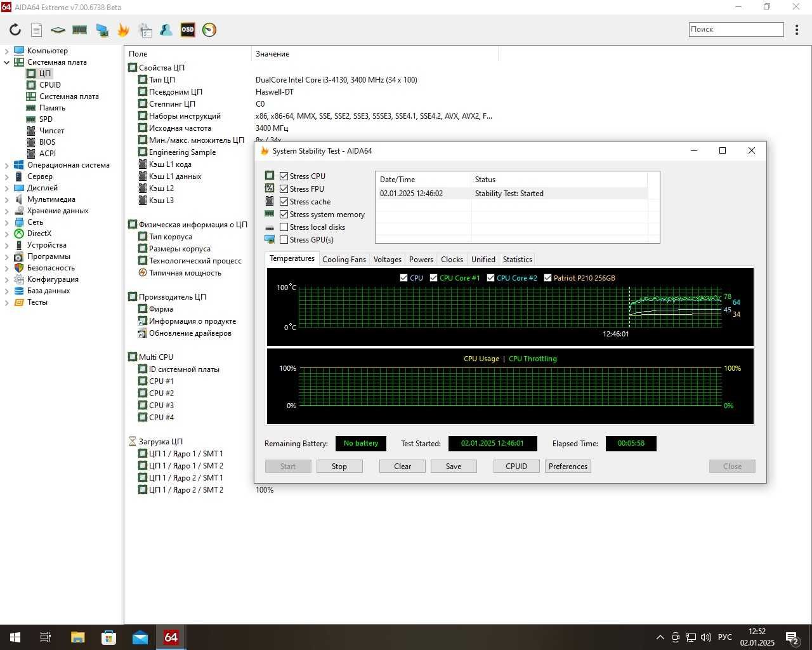
Task: Open Task View on the taskbar
Action: pyautogui.click(x=46, y=637)
